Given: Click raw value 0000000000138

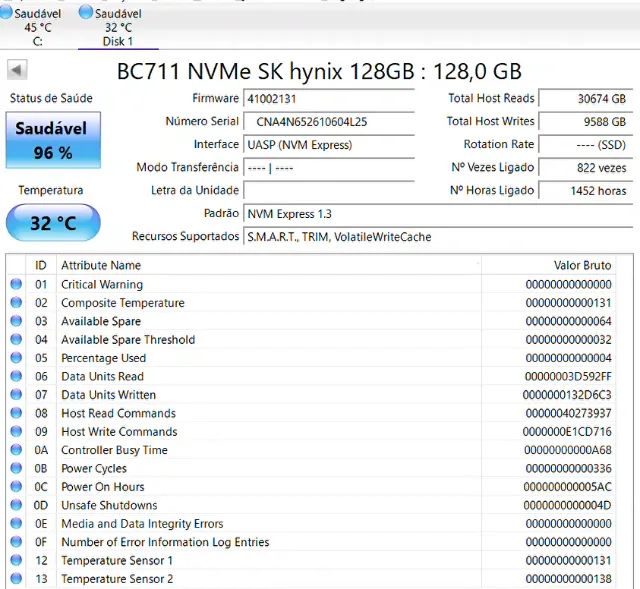Looking at the screenshot, I should 569,578.
